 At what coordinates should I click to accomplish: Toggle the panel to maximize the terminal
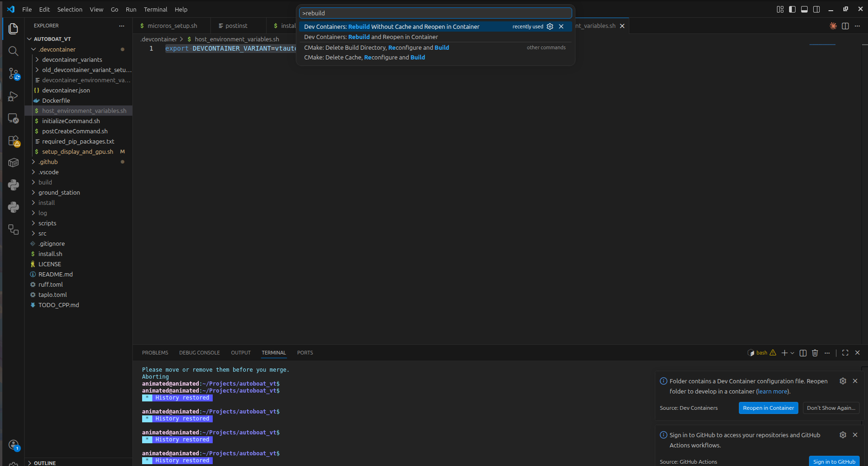click(x=845, y=353)
